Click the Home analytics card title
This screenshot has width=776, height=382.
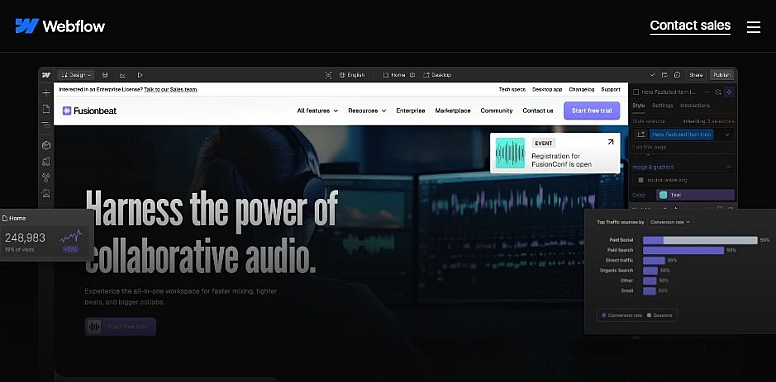click(14, 218)
